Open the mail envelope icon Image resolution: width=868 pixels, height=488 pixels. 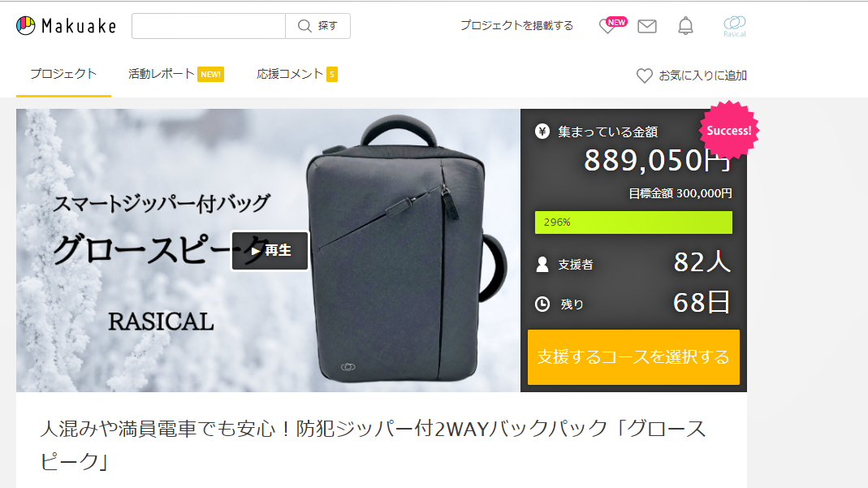click(x=646, y=26)
